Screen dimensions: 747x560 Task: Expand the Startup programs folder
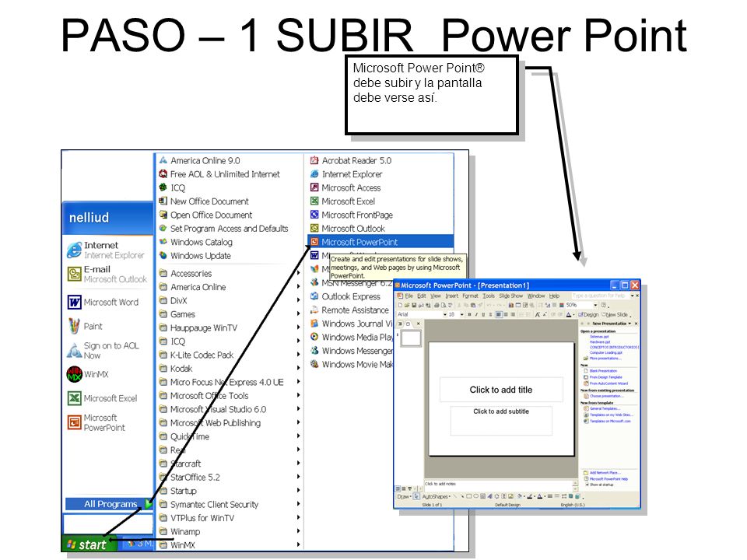[x=230, y=491]
